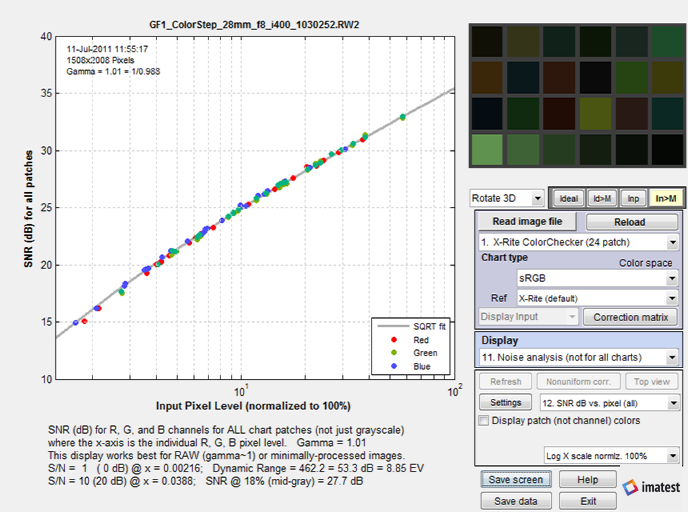Open the Correction matrix button

(631, 317)
